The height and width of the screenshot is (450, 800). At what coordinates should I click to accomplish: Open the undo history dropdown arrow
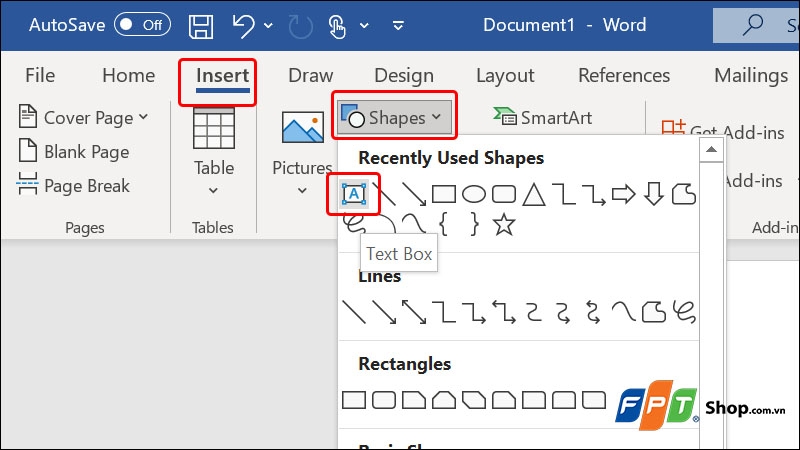[x=266, y=25]
